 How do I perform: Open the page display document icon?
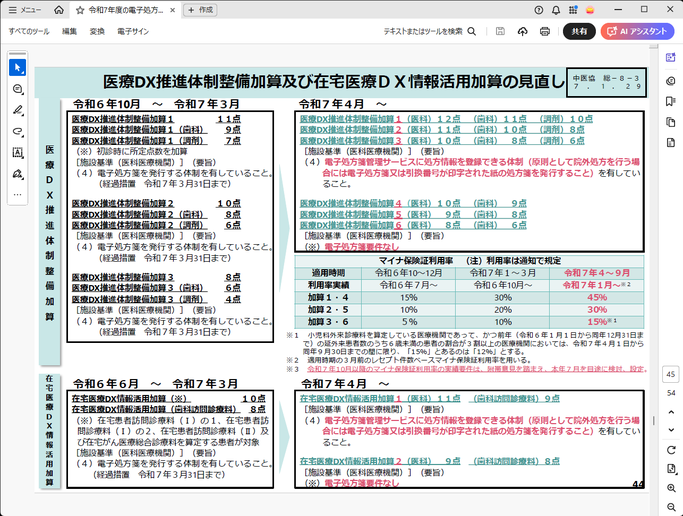[x=671, y=469]
